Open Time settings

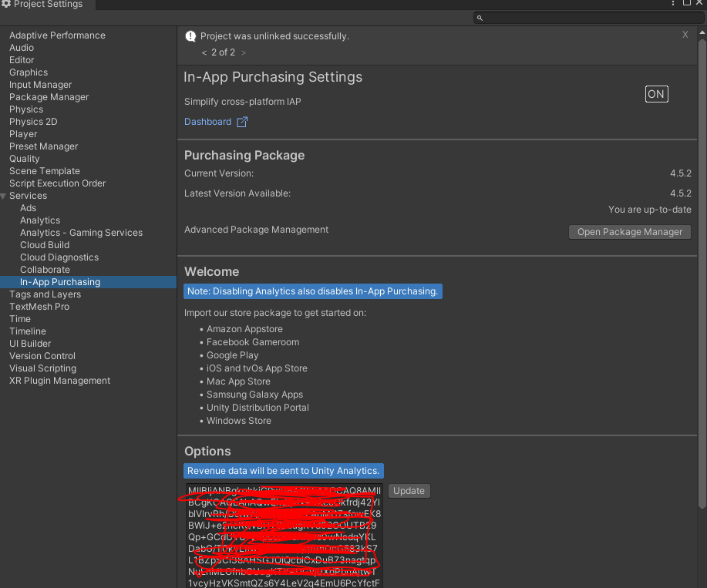tap(20, 318)
